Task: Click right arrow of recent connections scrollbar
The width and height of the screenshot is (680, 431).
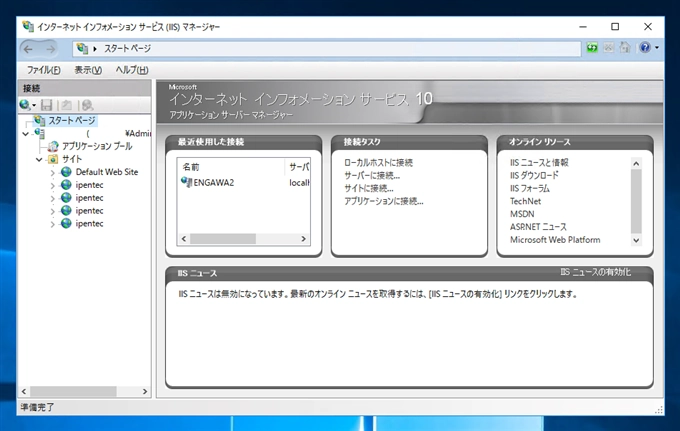Action: pos(304,239)
